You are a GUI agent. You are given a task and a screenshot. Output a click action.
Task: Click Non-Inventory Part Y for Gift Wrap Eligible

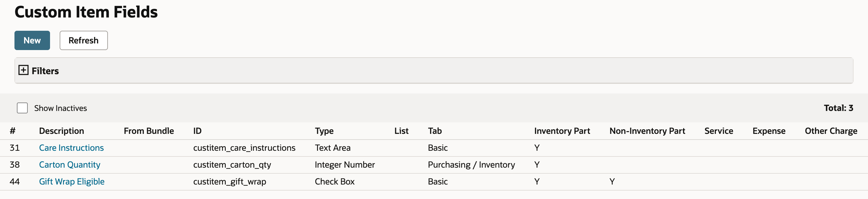click(x=612, y=182)
